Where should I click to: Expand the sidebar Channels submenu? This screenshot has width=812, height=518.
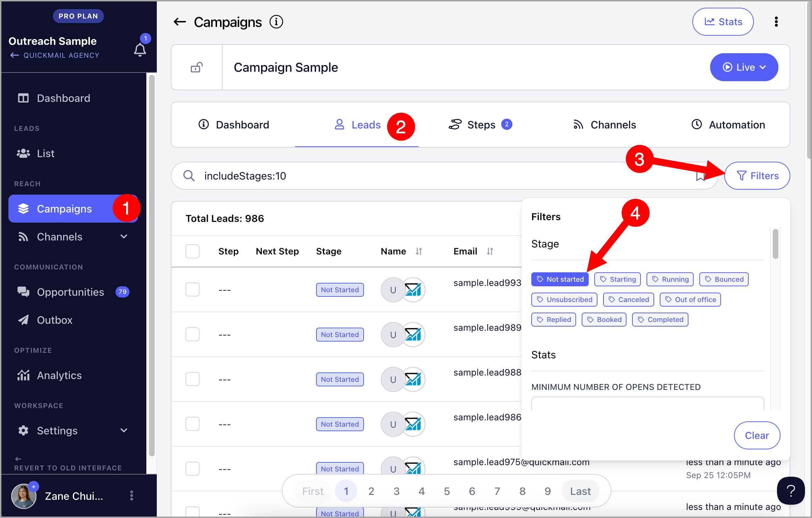124,237
